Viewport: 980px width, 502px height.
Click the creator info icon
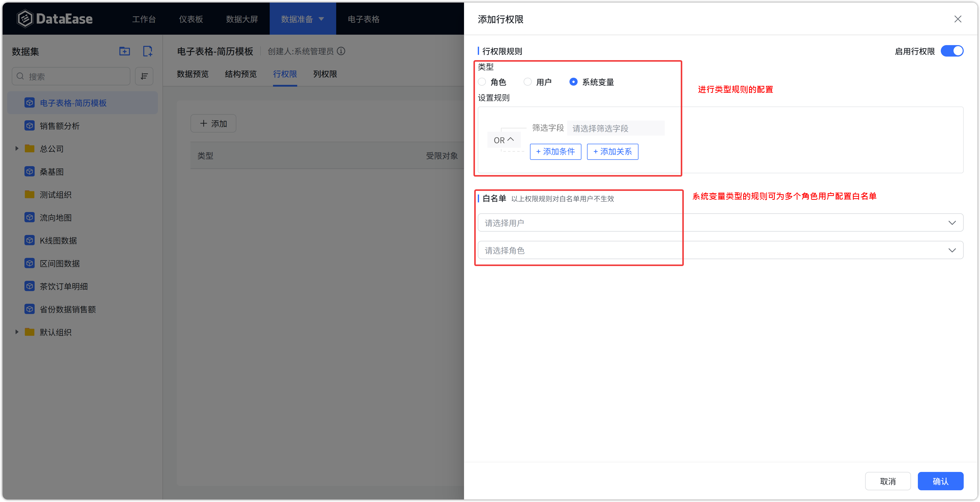click(x=341, y=51)
